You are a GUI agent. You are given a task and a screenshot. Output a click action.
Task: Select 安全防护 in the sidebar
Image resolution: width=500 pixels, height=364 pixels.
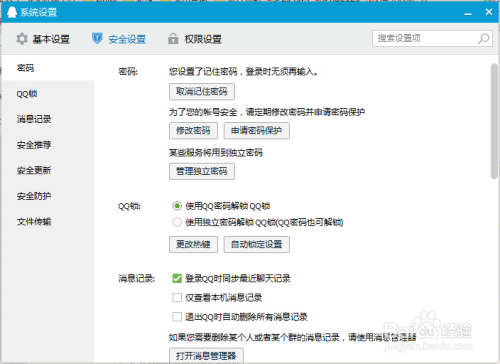coord(48,196)
